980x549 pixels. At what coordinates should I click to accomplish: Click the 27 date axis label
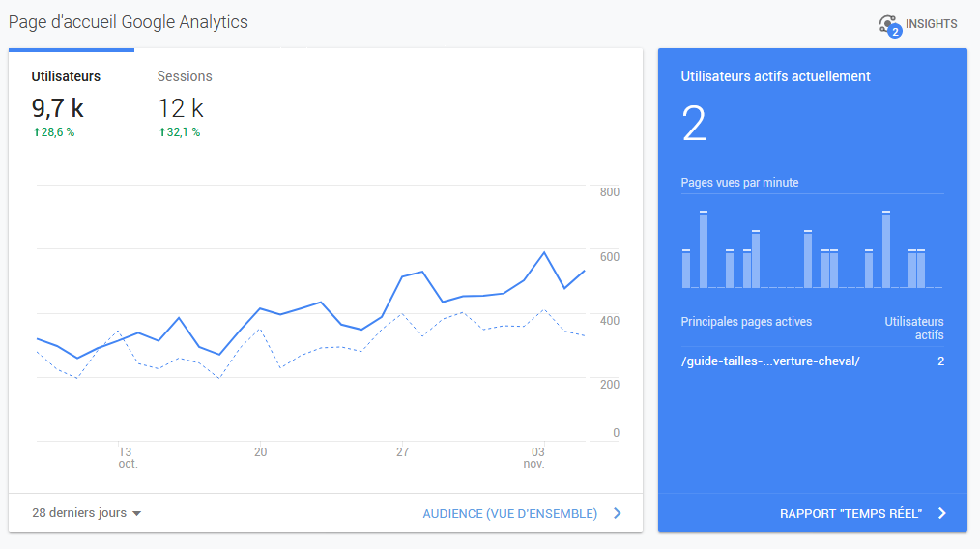pyautogui.click(x=402, y=451)
